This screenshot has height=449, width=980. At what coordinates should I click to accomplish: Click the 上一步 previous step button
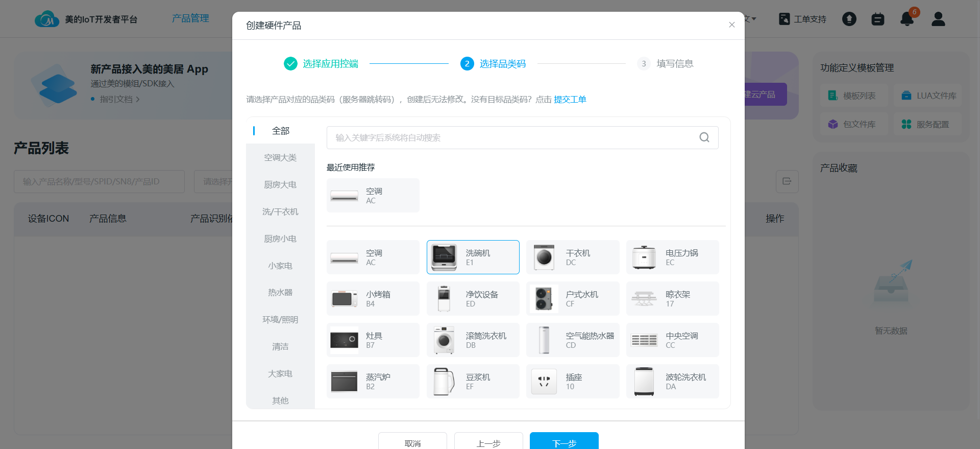click(x=488, y=441)
